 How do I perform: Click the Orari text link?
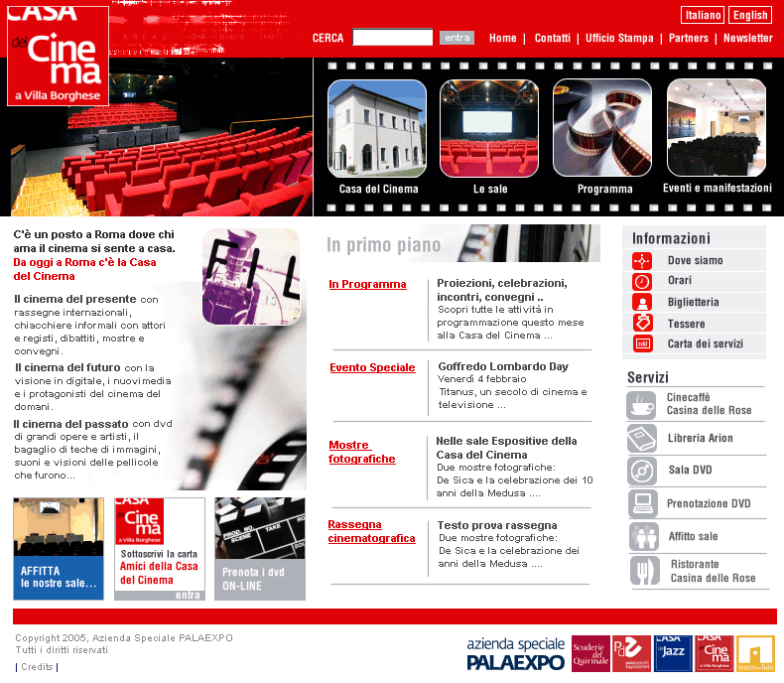click(680, 281)
